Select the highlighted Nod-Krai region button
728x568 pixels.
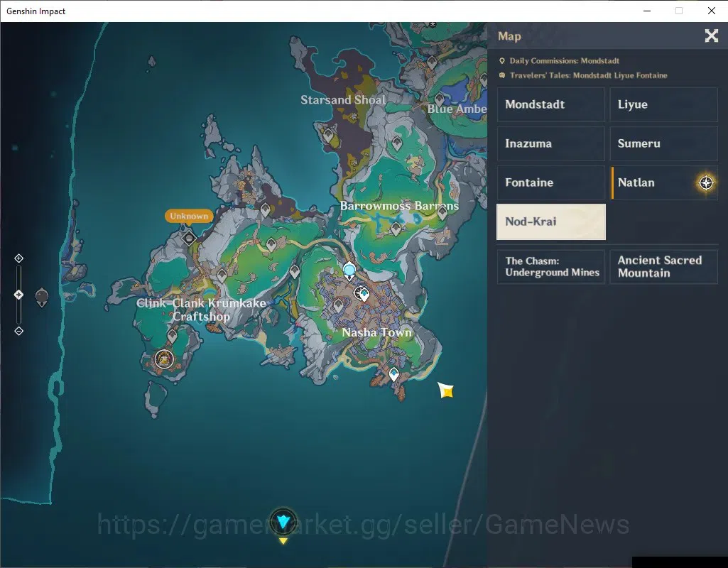551,222
